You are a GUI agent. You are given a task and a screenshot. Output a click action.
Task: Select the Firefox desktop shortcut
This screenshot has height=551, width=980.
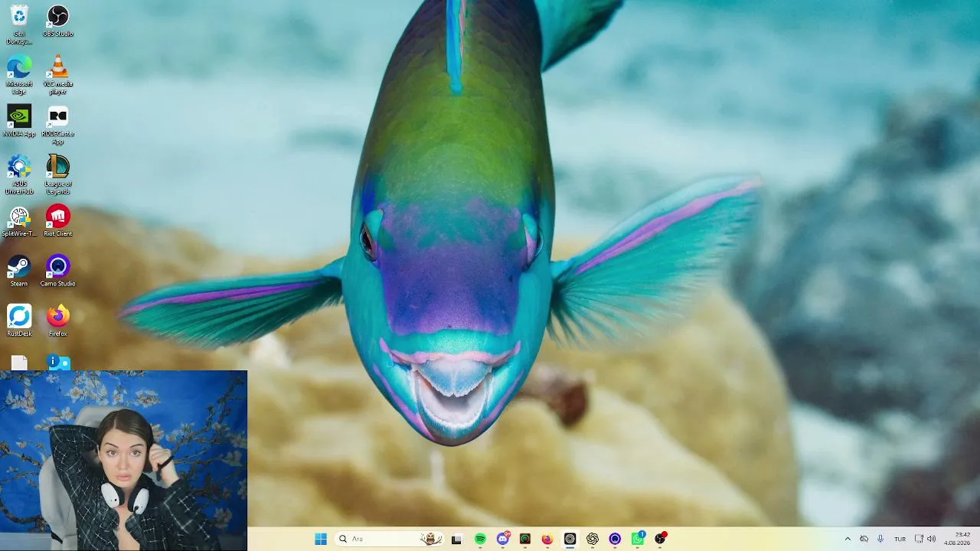pos(58,321)
